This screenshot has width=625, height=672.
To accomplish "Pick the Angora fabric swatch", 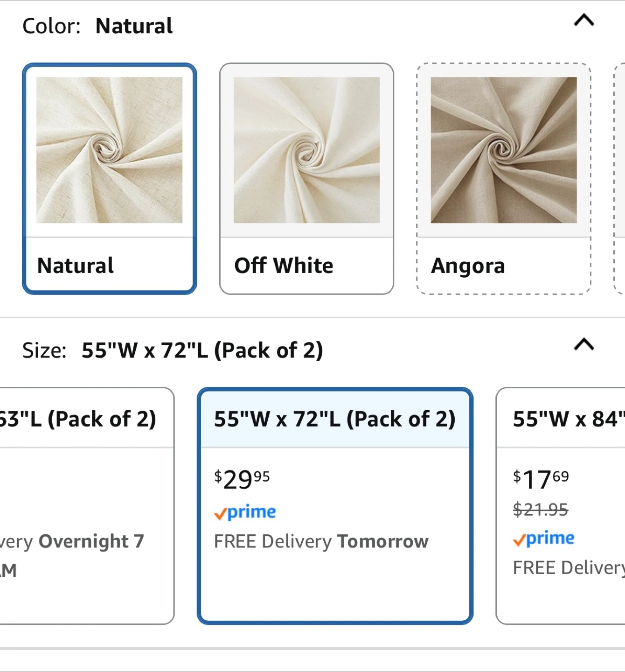I will 503,150.
